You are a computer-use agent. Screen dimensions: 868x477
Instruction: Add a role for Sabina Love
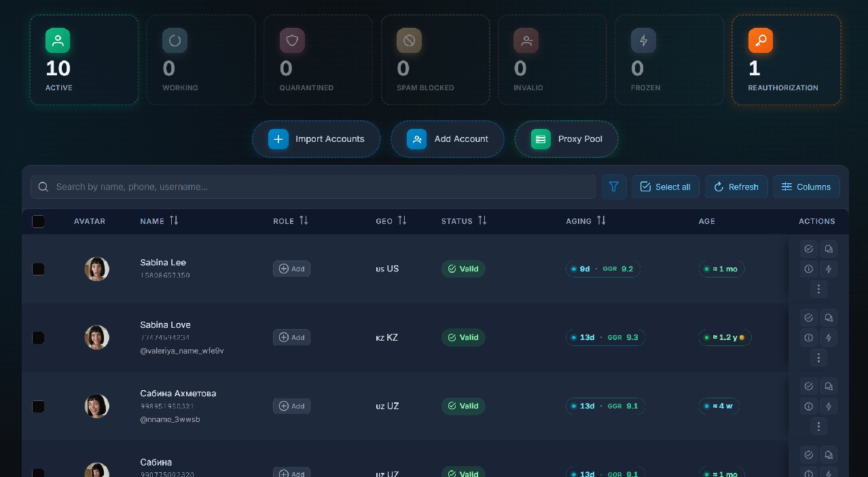[291, 337]
